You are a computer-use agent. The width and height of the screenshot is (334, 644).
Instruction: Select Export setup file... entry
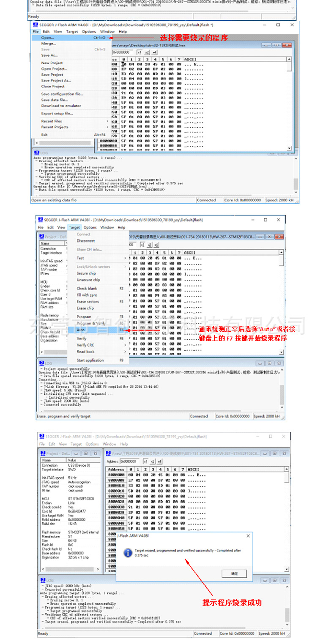tap(71, 113)
